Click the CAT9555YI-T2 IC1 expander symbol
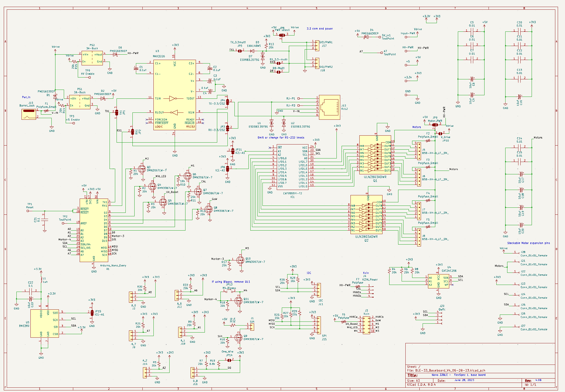Screen dimensions: 565x392 (292, 167)
